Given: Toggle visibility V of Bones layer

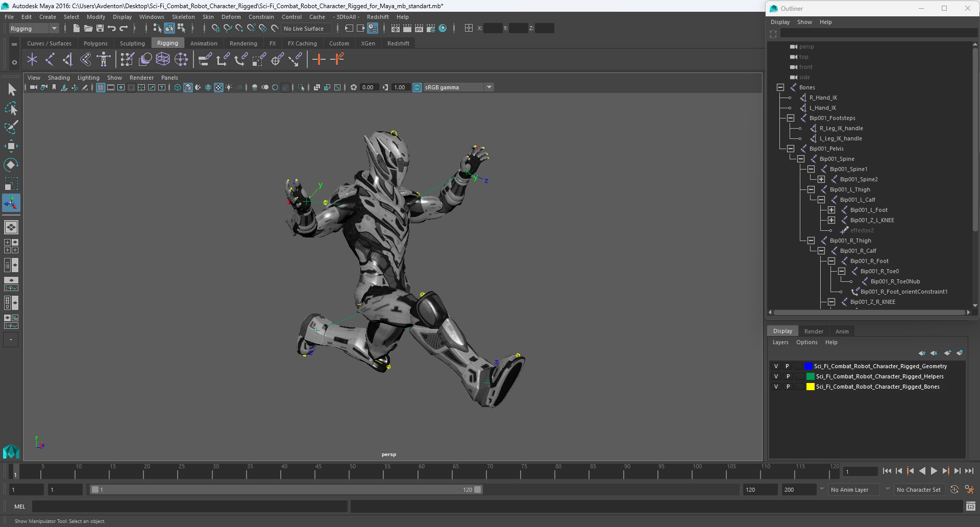Looking at the screenshot, I should tap(776, 387).
